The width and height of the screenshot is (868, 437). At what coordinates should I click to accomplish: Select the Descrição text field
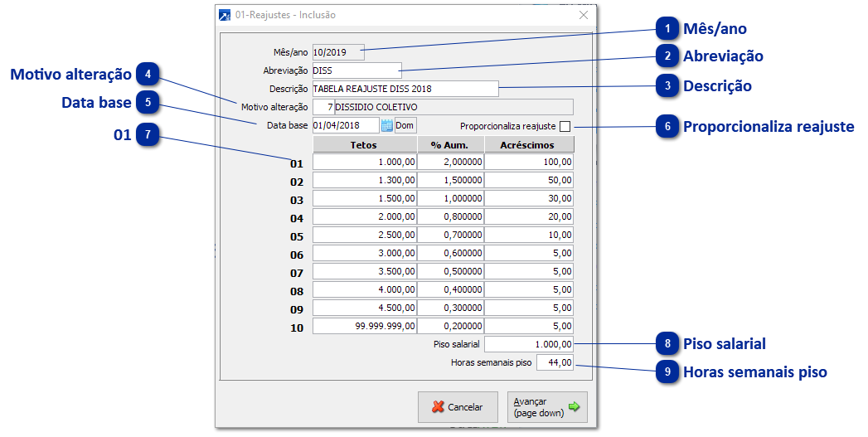[405, 88]
